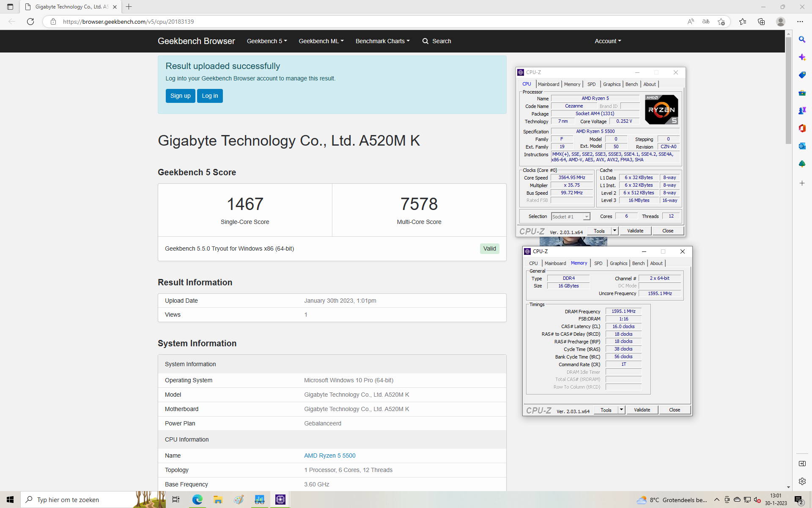Click the page vertical scrollbar thumb
The width and height of the screenshot is (812, 508).
[788, 91]
